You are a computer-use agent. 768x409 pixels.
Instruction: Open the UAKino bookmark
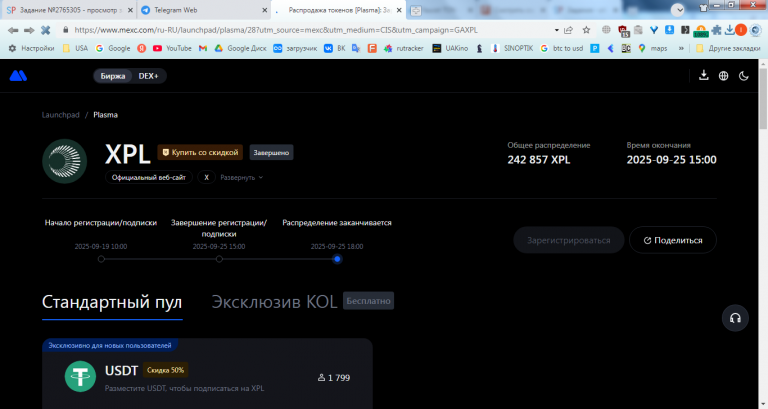click(450, 48)
